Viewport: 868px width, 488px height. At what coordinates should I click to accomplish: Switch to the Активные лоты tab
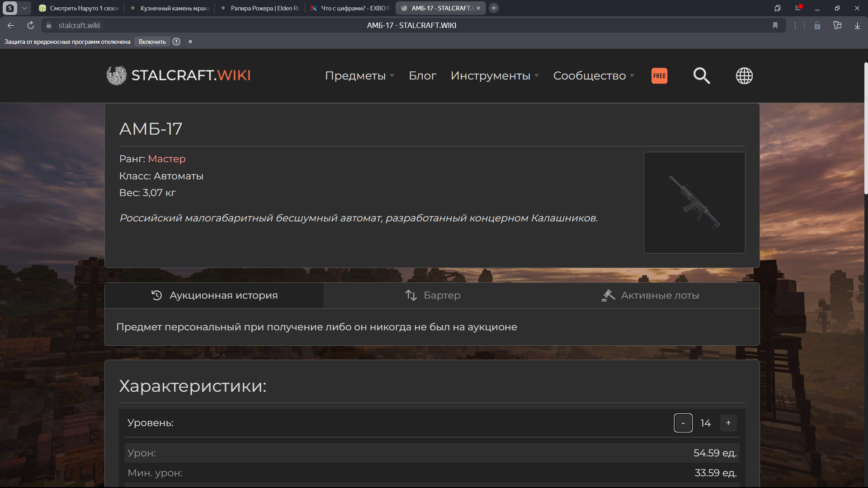(650, 296)
